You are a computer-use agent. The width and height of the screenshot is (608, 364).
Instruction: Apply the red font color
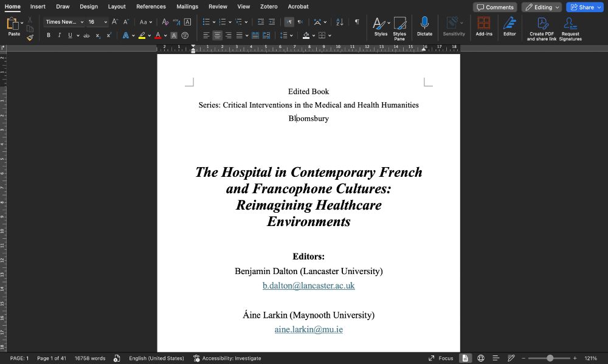[158, 36]
